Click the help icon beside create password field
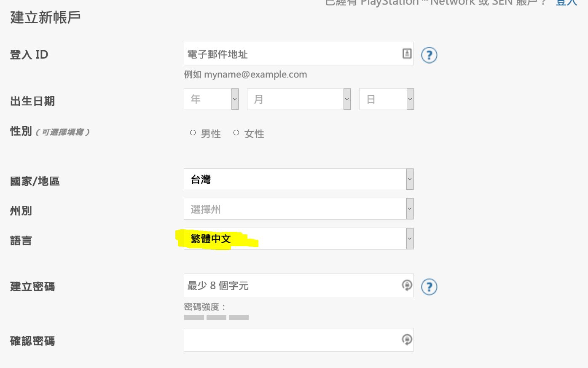Image resolution: width=588 pixels, height=368 pixels. coord(429,287)
